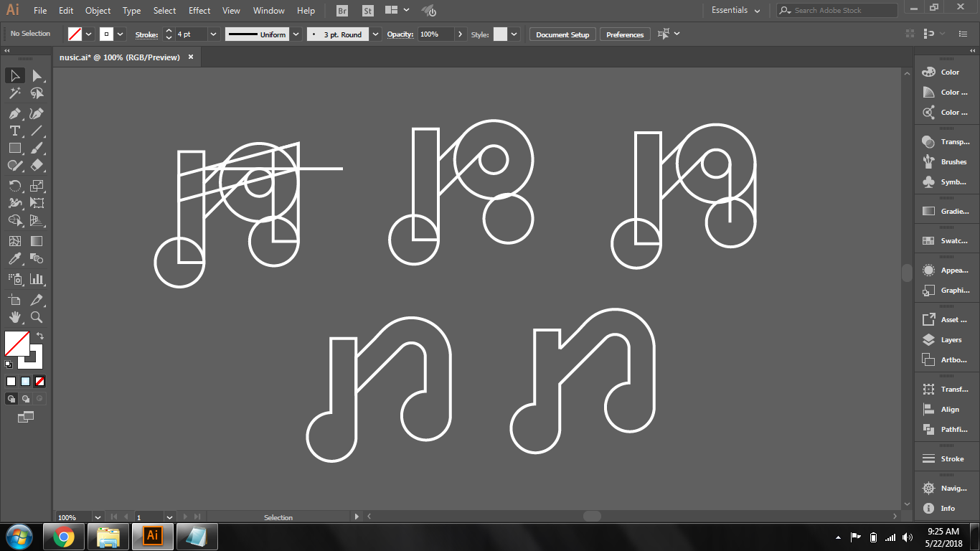Select the Symbol Sprayer tool

click(14, 279)
